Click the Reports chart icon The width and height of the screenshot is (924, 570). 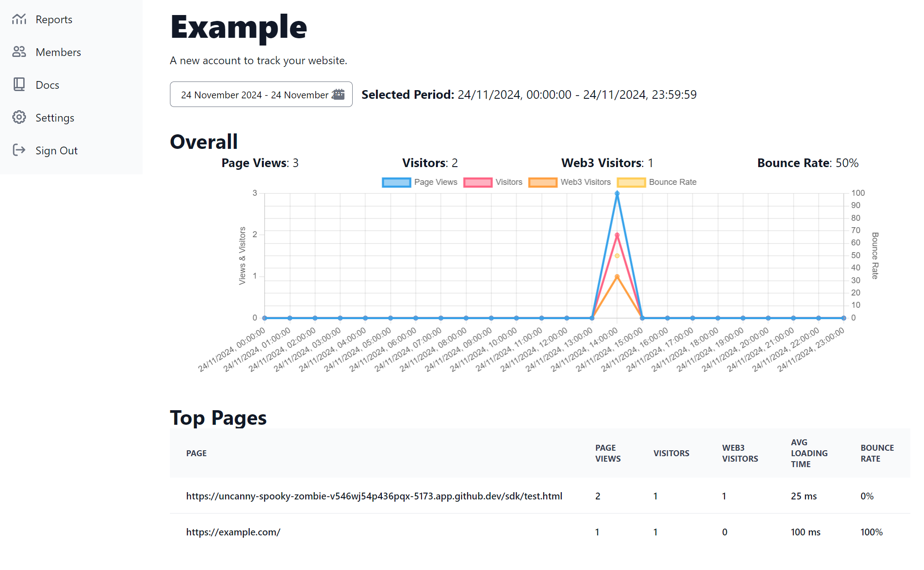click(19, 19)
